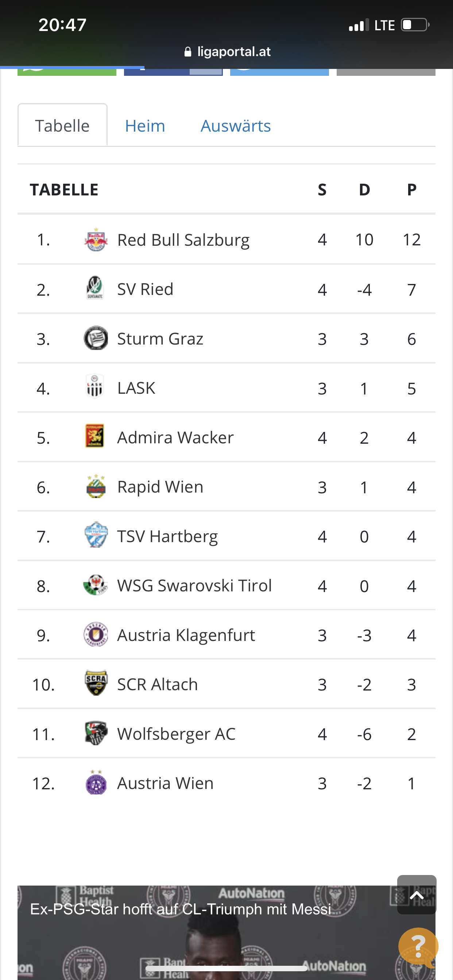Screen dimensions: 453x980
Task: Tap the SV Ried club crest
Action: tap(95, 288)
